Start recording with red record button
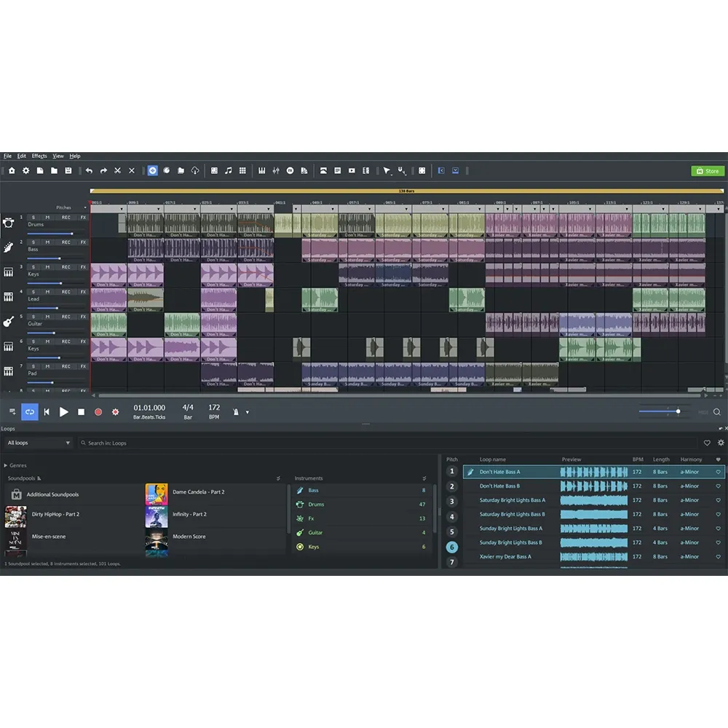 coord(98,412)
